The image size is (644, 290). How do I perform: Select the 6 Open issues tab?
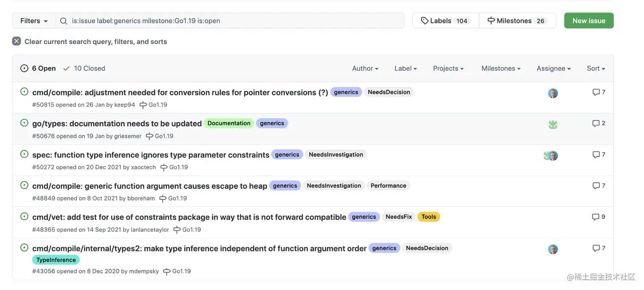point(38,68)
